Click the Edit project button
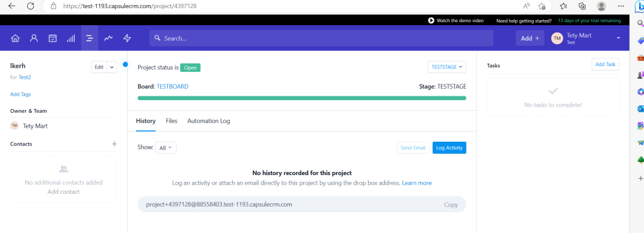 pyautogui.click(x=99, y=67)
